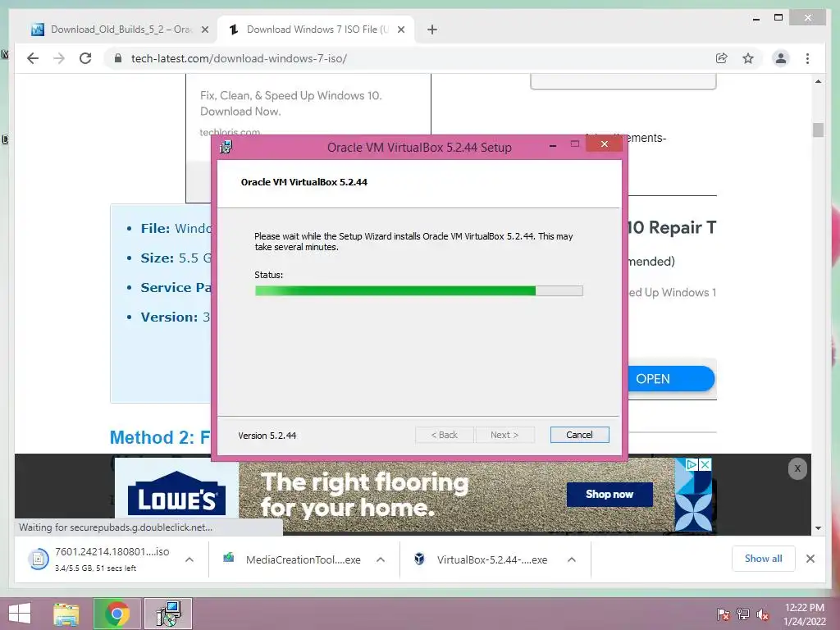Image resolution: width=840 pixels, height=630 pixels.
Task: Click the blue OPEN ad button
Action: tap(671, 379)
